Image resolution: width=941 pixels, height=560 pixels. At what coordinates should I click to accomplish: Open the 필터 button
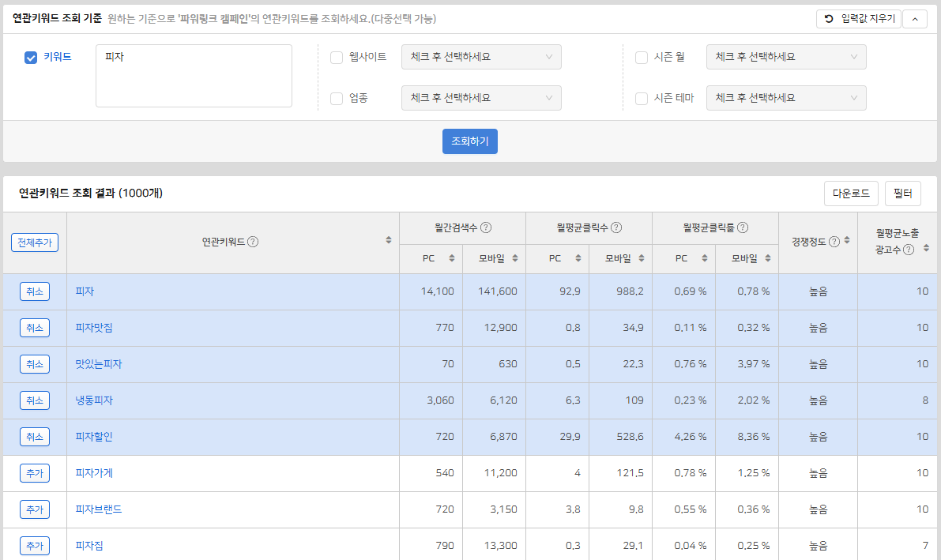[902, 194]
